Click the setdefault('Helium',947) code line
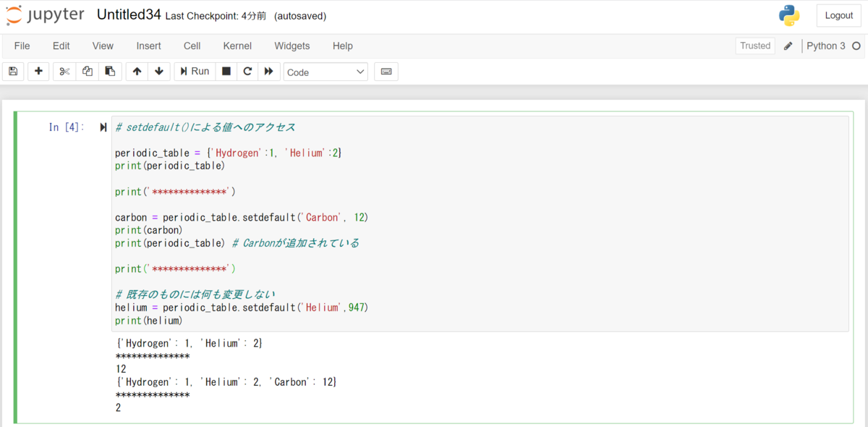868x427 pixels. (242, 308)
